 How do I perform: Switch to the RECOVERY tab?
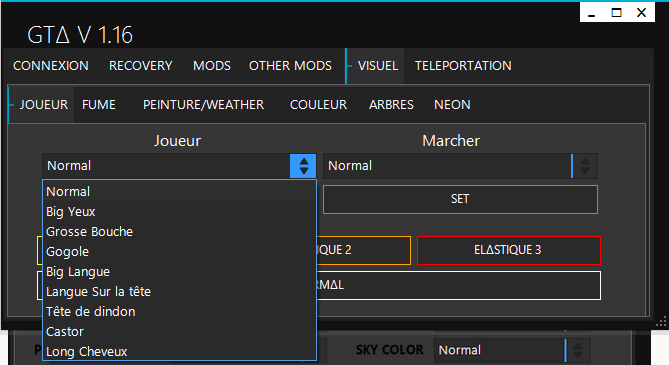(140, 66)
